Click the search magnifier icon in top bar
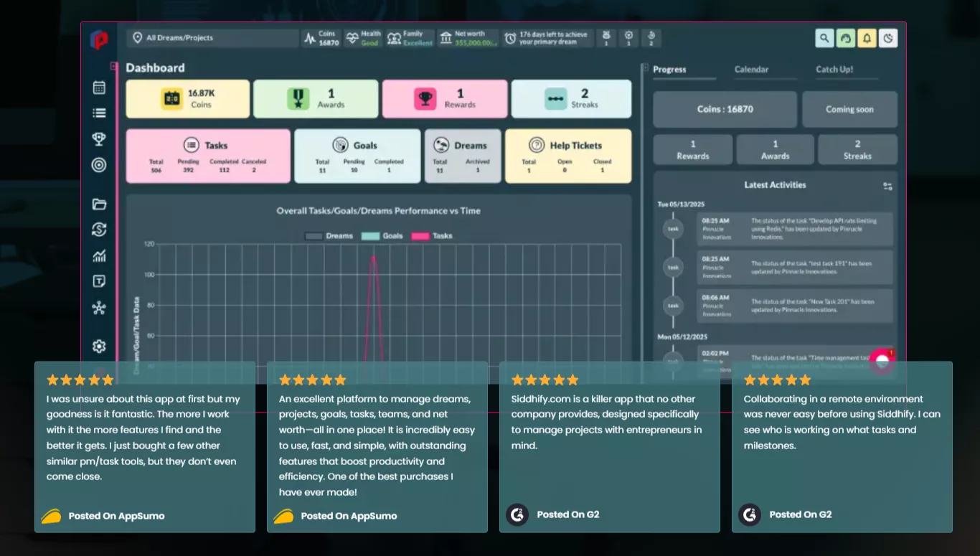This screenshot has height=556, width=980. (824, 38)
